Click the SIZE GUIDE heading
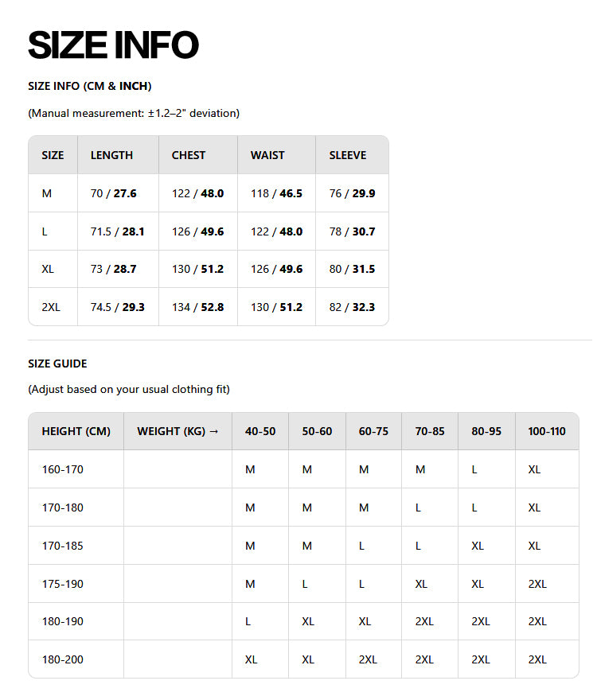Viewport: 597px width, 700px height. (57, 364)
